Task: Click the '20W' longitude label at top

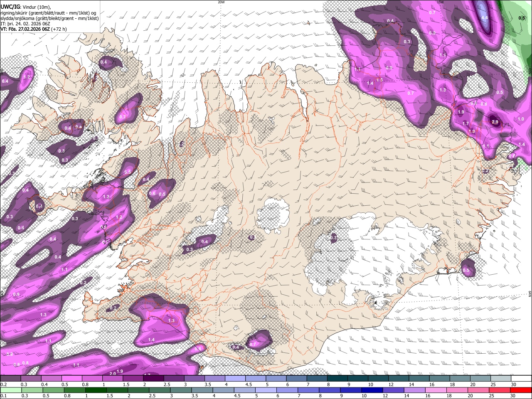Action: (221, 2)
